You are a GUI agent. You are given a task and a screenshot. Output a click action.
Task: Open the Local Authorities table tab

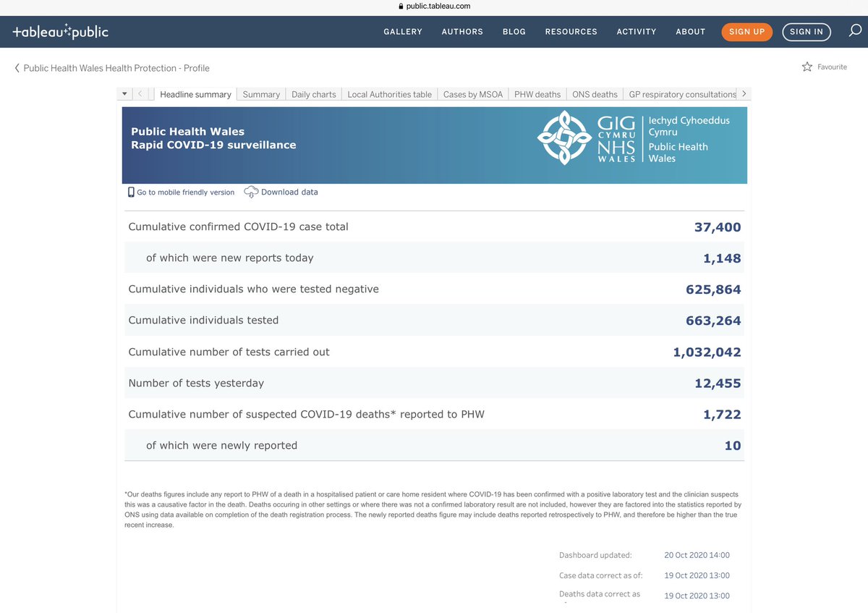tap(390, 94)
